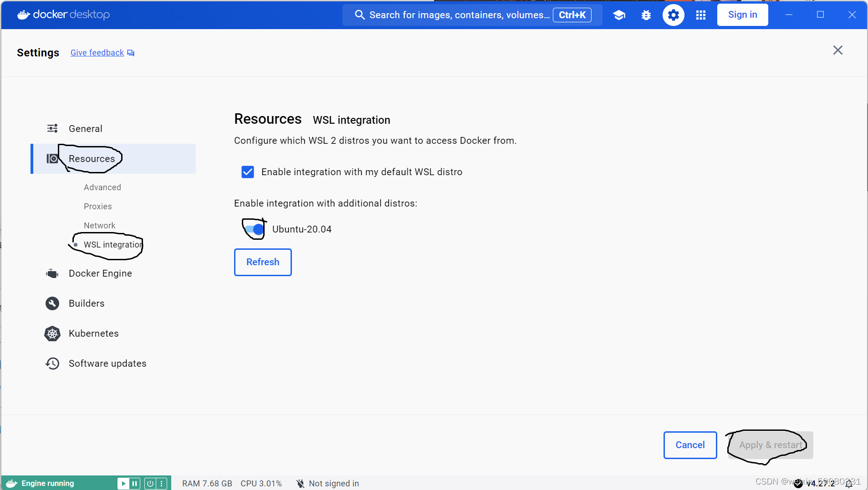
Task: Select the Builders wrench icon
Action: (x=52, y=303)
